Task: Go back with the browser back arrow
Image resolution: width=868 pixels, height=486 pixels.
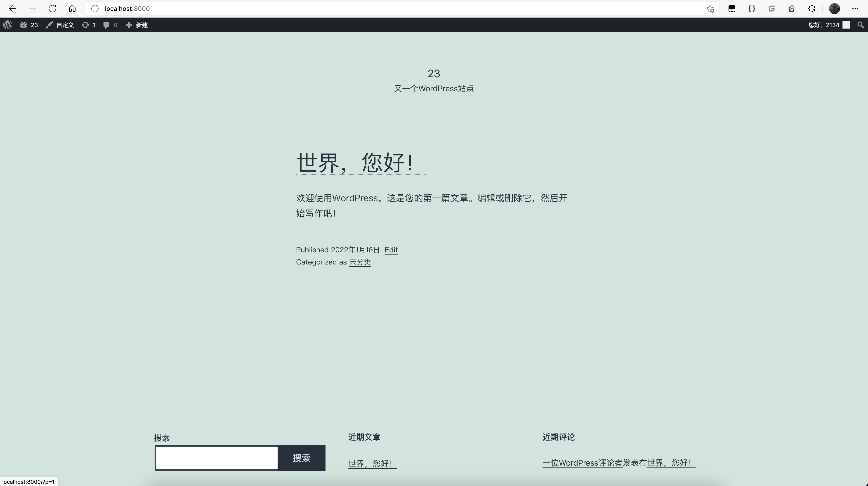Action: [12, 8]
